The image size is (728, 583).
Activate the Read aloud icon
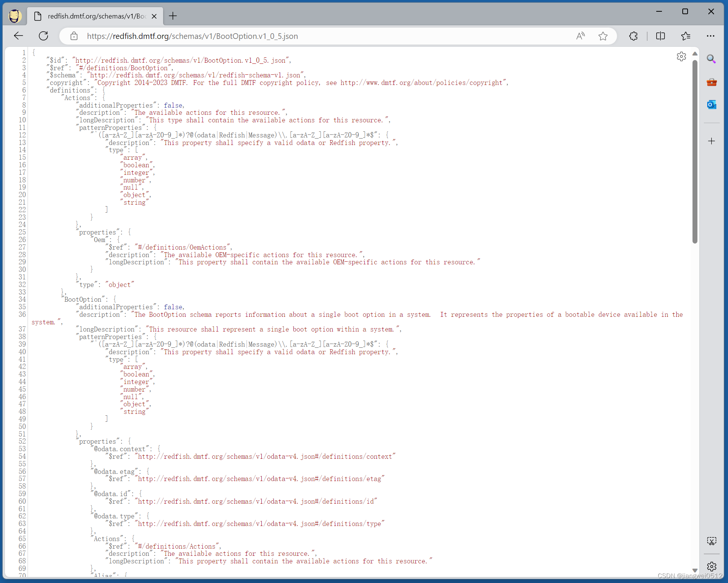pyautogui.click(x=581, y=36)
